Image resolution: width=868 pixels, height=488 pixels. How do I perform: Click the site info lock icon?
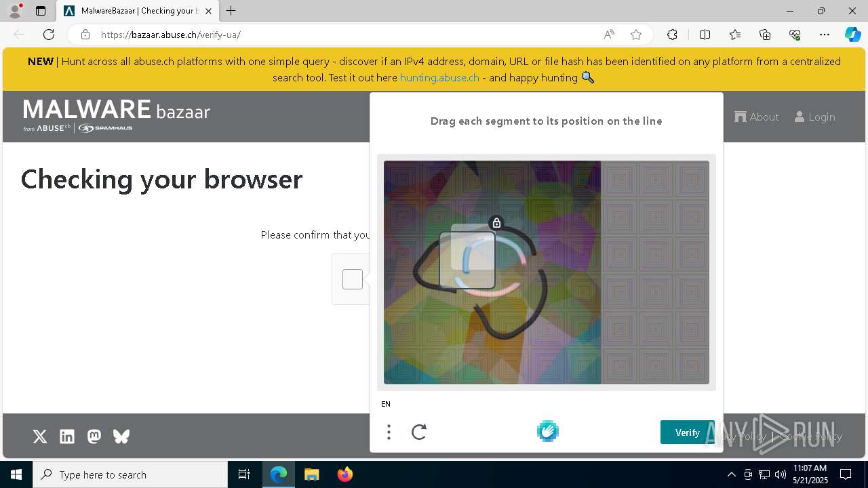pyautogui.click(x=85, y=35)
